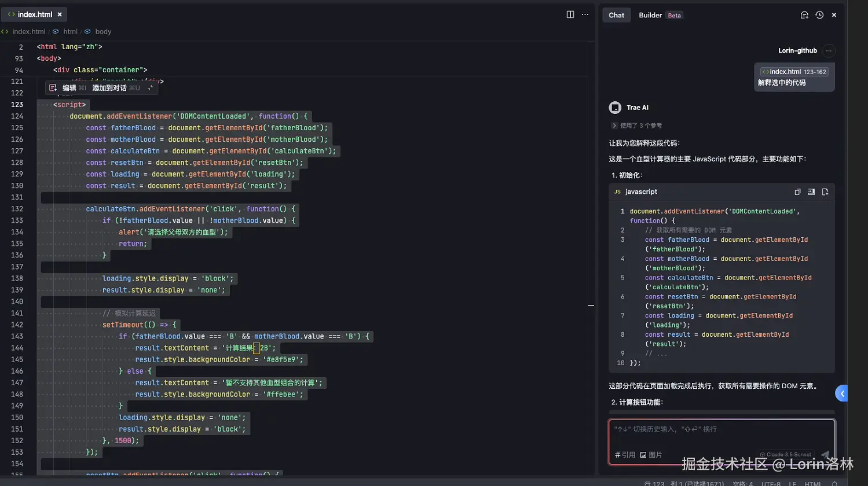The image size is (868, 486).
Task: Click the LF end-of-line status item
Action: [792, 484]
